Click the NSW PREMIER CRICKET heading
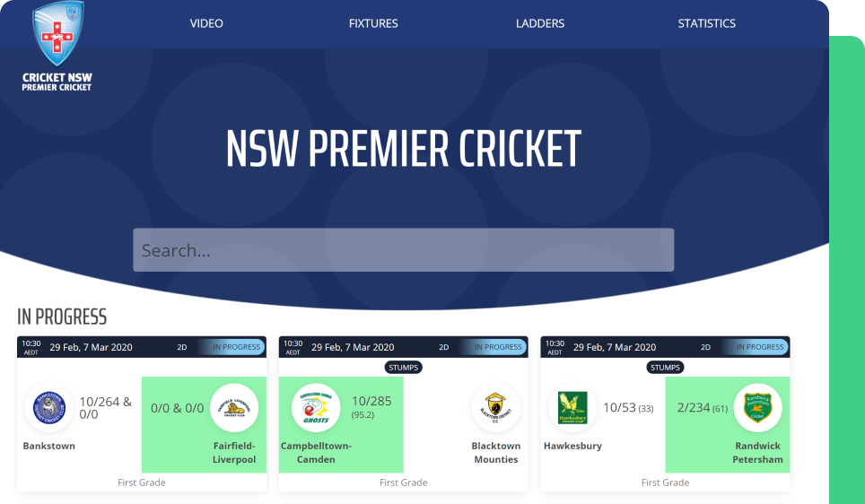The height and width of the screenshot is (504, 865). [x=403, y=148]
